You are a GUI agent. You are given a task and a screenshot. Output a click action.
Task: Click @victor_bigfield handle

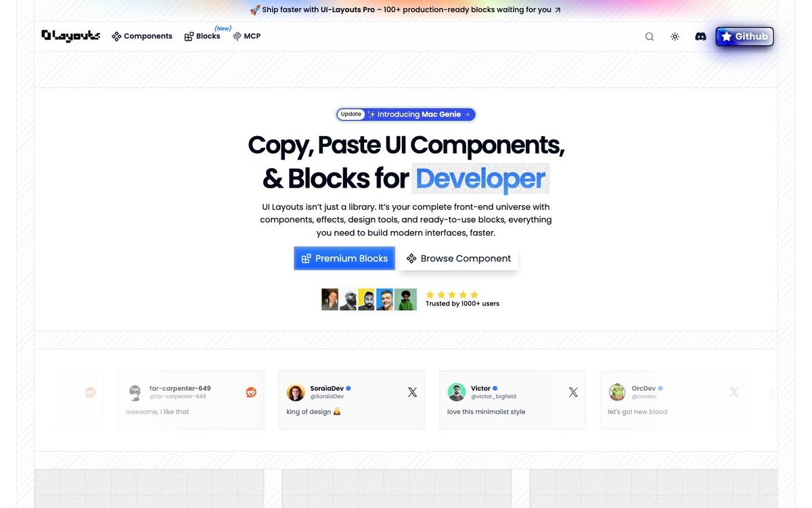tap(493, 396)
